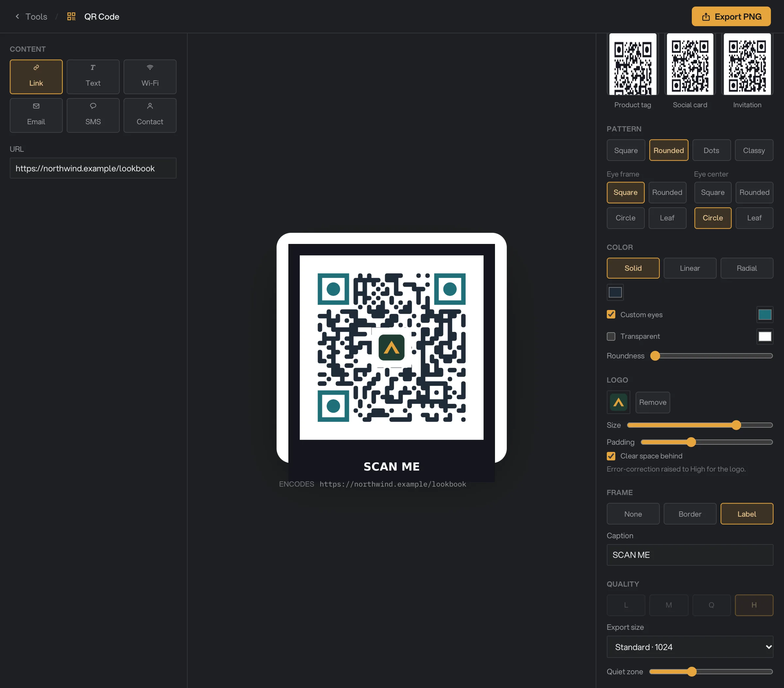
Task: Open the dark navy foreground color swatch
Action: point(615,292)
